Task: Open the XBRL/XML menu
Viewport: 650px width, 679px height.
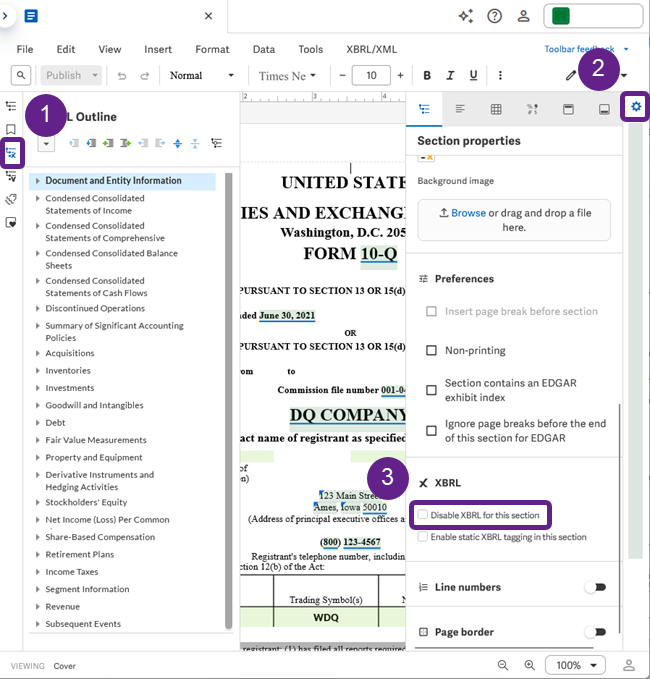Action: [371, 49]
